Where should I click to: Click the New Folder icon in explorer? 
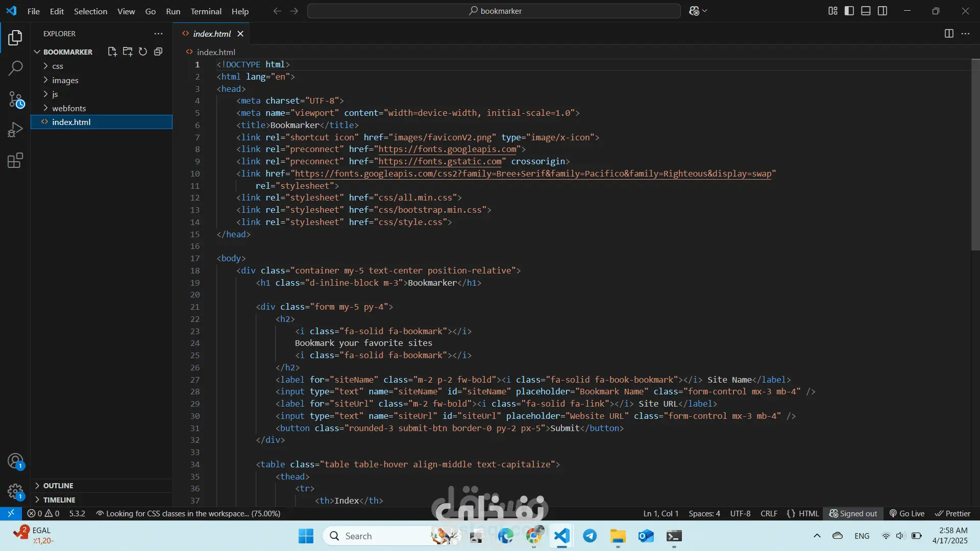pyautogui.click(x=128, y=52)
